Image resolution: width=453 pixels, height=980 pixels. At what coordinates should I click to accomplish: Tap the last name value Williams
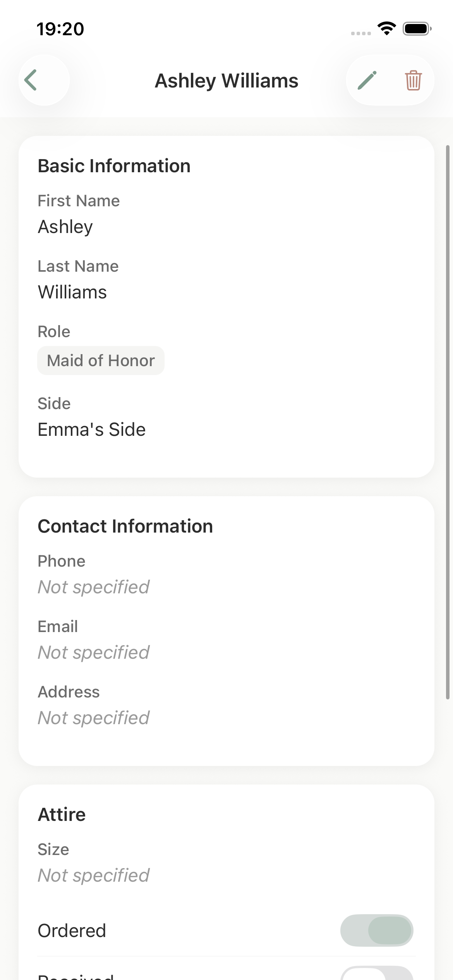pyautogui.click(x=72, y=292)
